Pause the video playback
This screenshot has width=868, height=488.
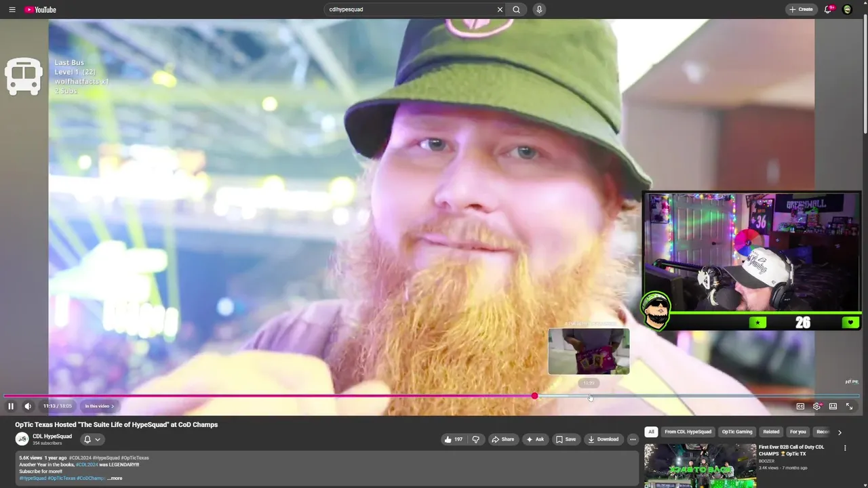click(11, 406)
